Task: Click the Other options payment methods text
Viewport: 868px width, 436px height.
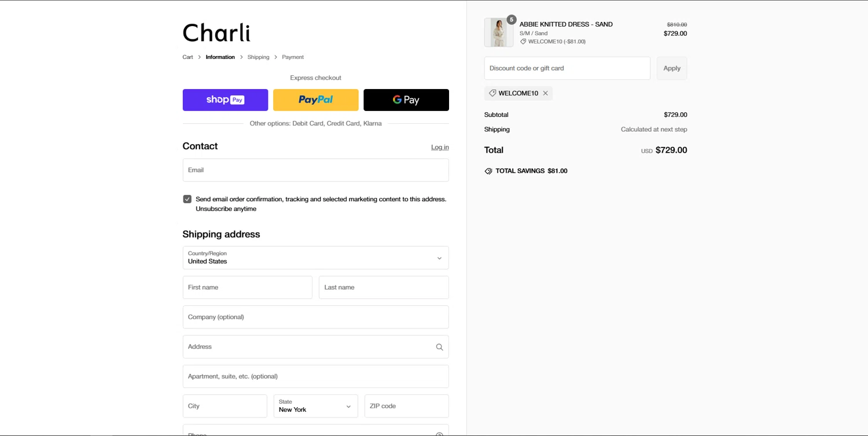Action: [316, 124]
